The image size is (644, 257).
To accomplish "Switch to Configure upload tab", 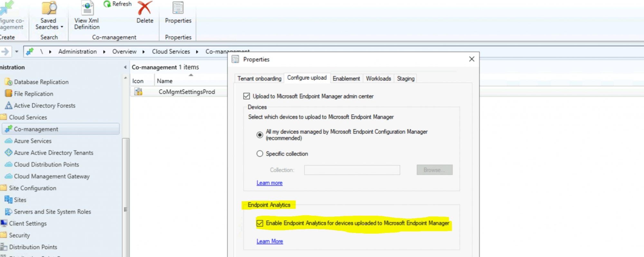I will point(307,78).
